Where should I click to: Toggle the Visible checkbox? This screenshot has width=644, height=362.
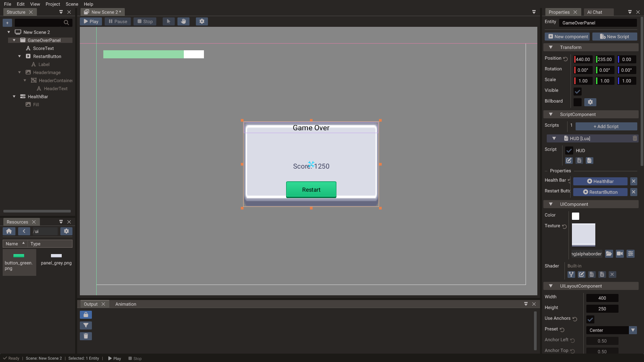click(578, 92)
